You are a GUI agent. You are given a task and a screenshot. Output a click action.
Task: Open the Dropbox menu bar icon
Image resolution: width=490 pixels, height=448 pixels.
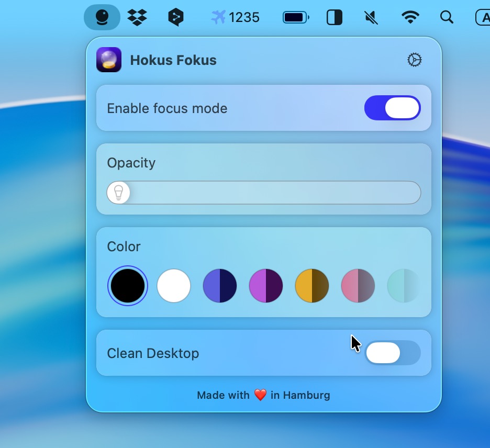pos(137,18)
